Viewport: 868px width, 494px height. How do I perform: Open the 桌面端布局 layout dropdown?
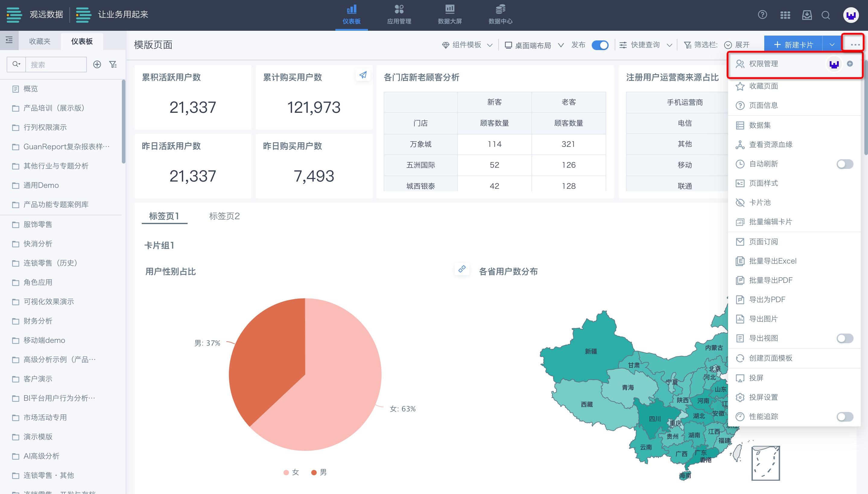pyautogui.click(x=534, y=45)
